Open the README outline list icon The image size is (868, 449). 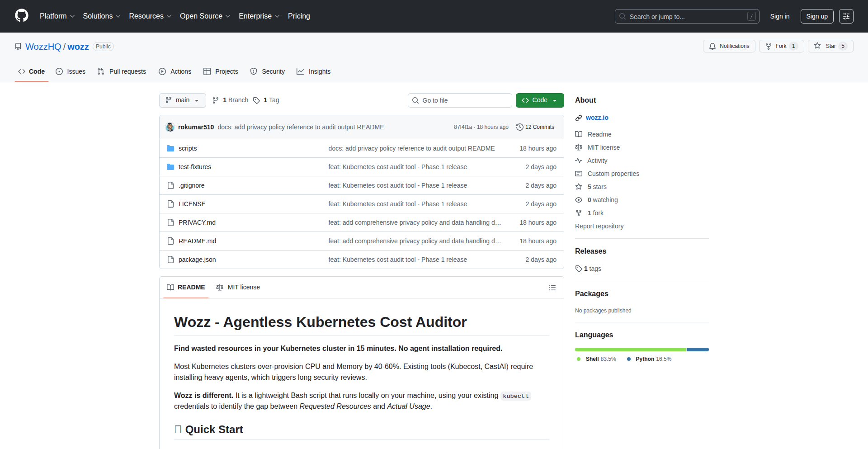552,288
